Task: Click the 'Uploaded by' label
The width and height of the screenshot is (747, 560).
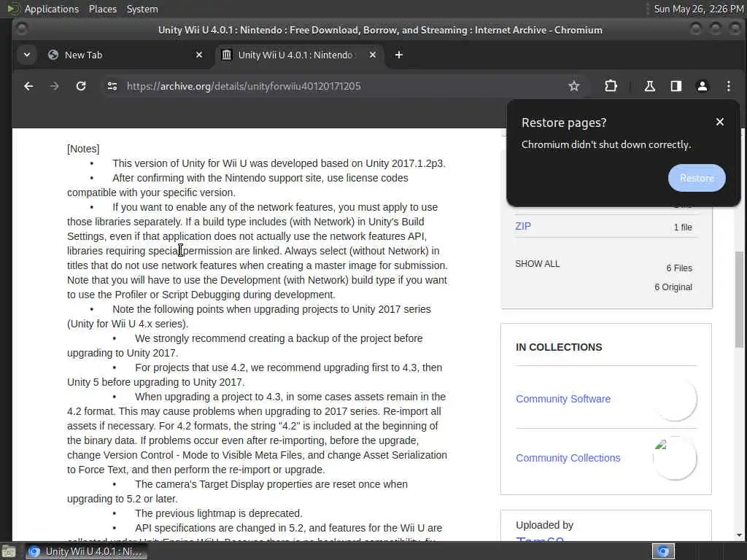Action: click(544, 525)
